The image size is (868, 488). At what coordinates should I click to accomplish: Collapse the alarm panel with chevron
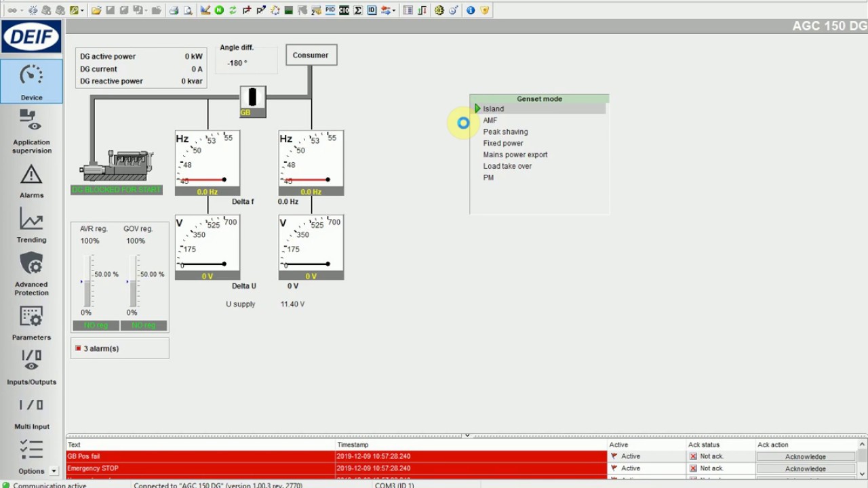coord(467,435)
